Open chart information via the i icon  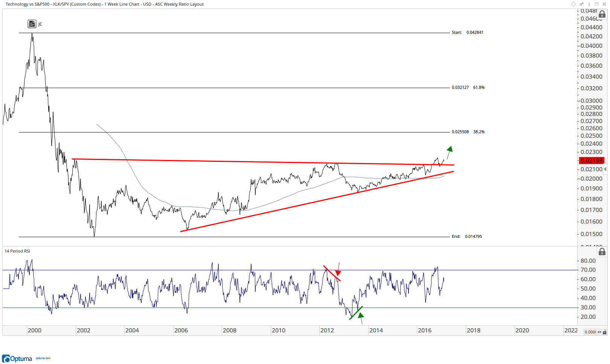point(589,4)
